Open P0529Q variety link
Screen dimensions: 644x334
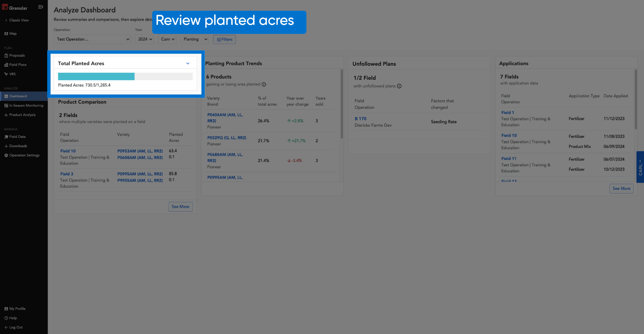coord(227,138)
